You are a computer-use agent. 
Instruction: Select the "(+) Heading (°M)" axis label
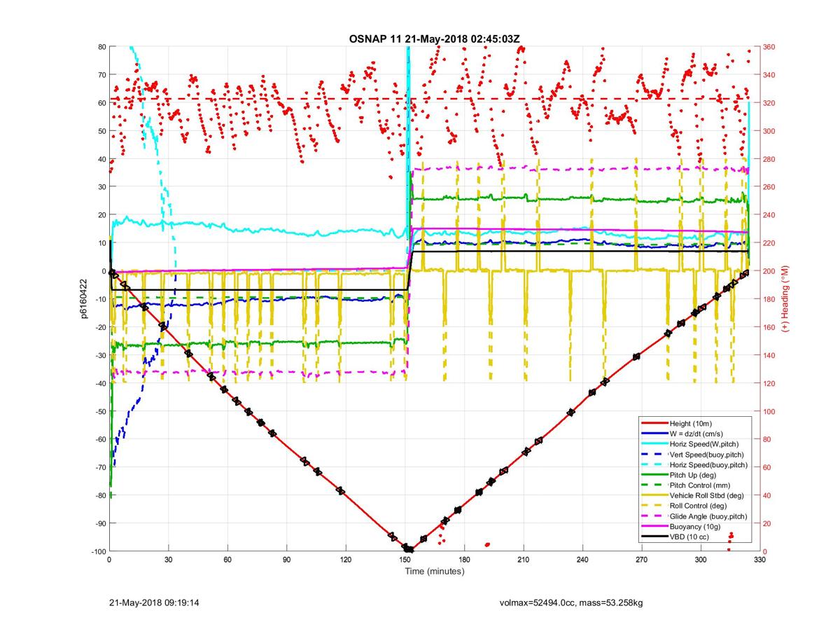[x=785, y=299]
